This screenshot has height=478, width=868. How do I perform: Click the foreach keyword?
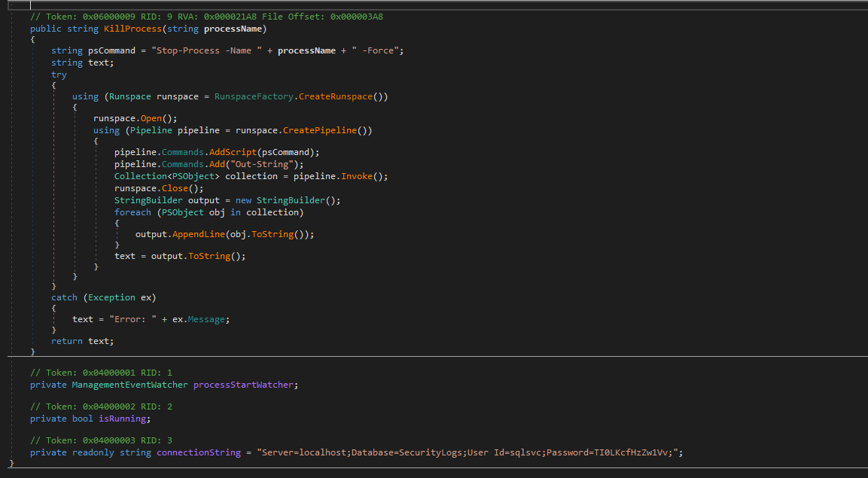(132, 212)
